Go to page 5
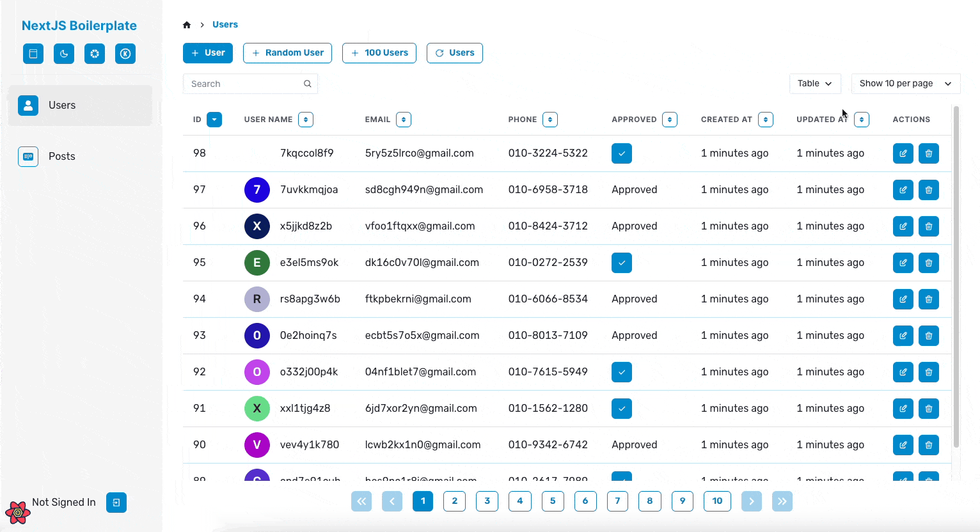 [553, 501]
